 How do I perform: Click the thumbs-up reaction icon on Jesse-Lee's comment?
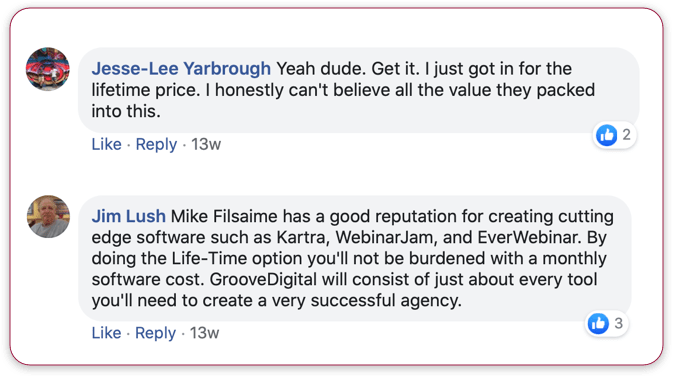[606, 135]
